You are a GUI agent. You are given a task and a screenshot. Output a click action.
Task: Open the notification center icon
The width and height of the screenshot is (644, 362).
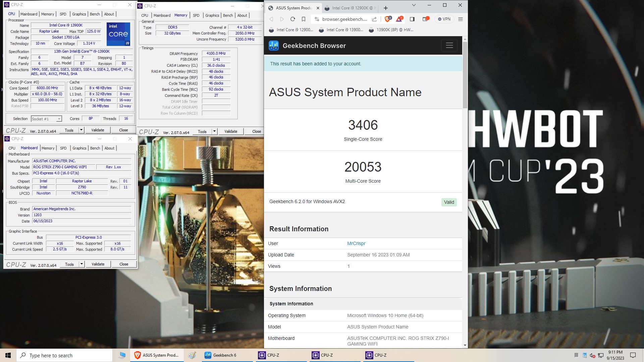(633, 355)
